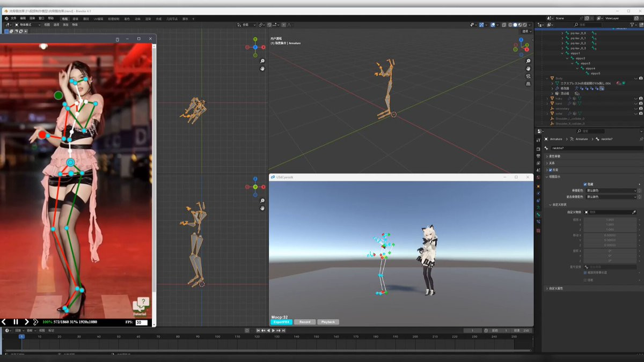Select the 视图 menu in viewport header
The width and height of the screenshot is (644, 362).
coord(47,25)
